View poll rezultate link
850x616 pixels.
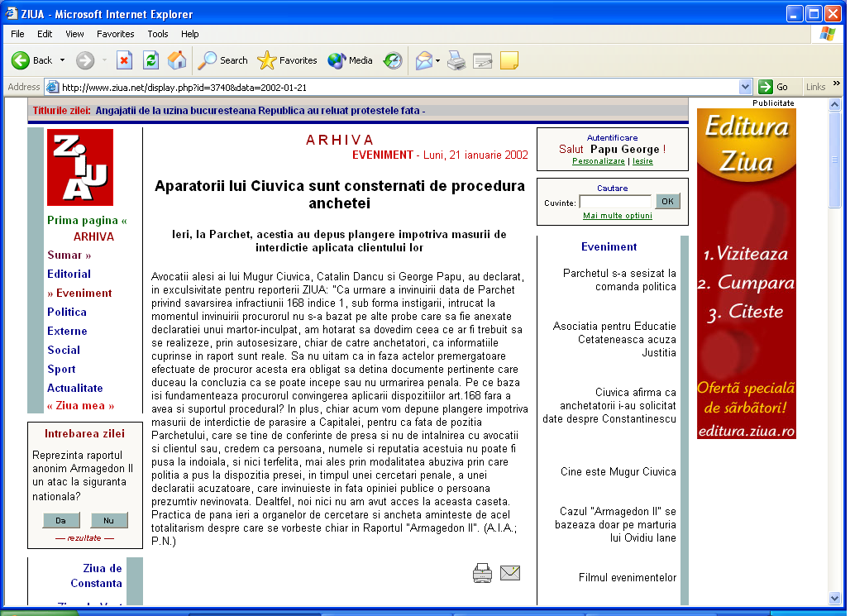pyautogui.click(x=84, y=538)
